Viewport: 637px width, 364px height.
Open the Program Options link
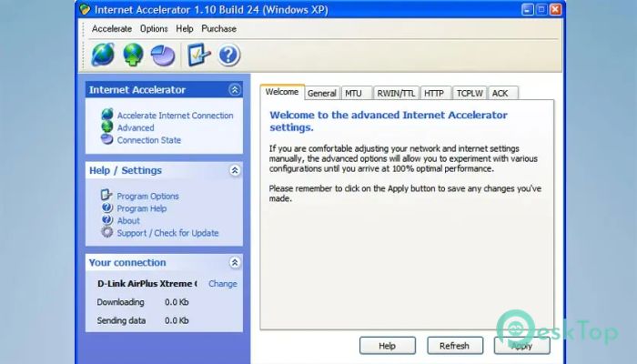click(x=147, y=197)
